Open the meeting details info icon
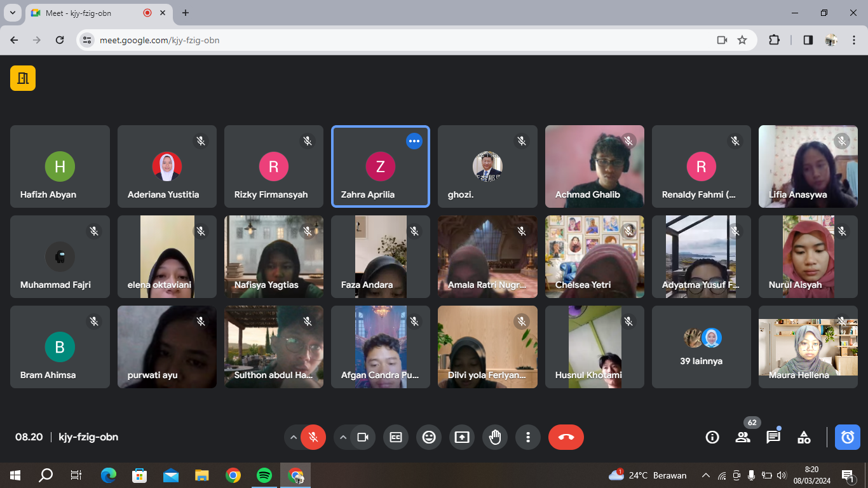 tap(712, 437)
